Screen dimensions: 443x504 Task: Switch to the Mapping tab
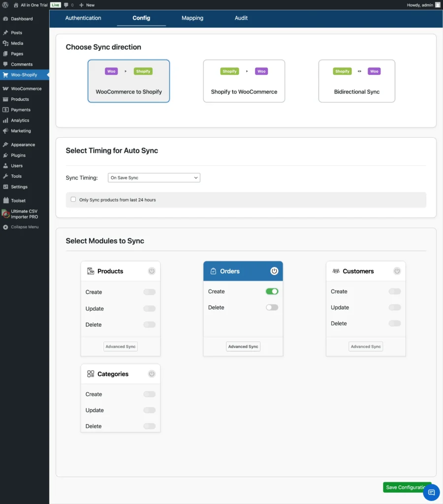point(192,18)
